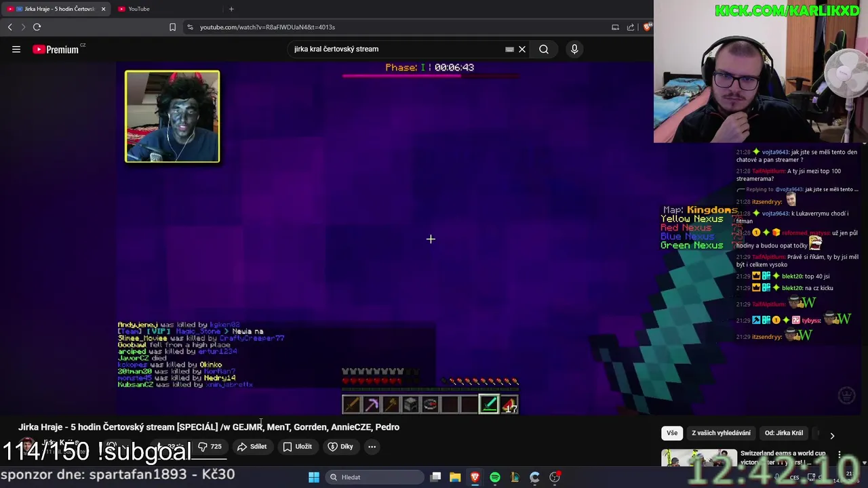The image size is (868, 488).
Task: Open File Explorer from taskbar
Action: pos(455,477)
